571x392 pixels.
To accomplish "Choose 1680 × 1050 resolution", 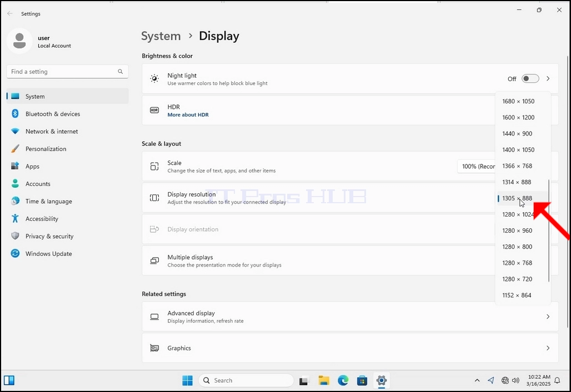I will (x=523, y=101).
